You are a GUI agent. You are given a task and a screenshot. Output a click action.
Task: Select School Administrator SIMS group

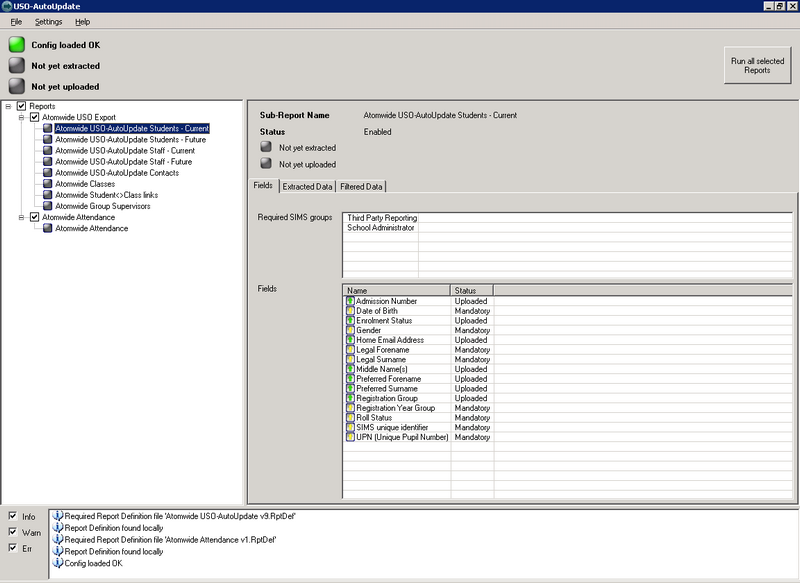point(381,227)
